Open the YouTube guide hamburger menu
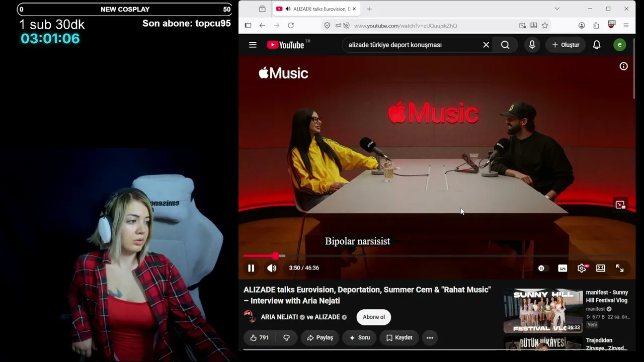 tap(253, 45)
